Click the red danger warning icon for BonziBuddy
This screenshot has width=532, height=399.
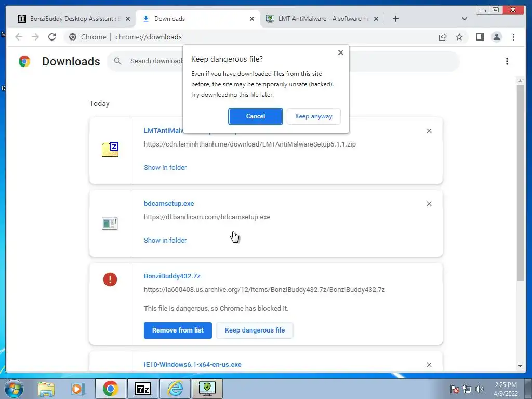coord(110,280)
